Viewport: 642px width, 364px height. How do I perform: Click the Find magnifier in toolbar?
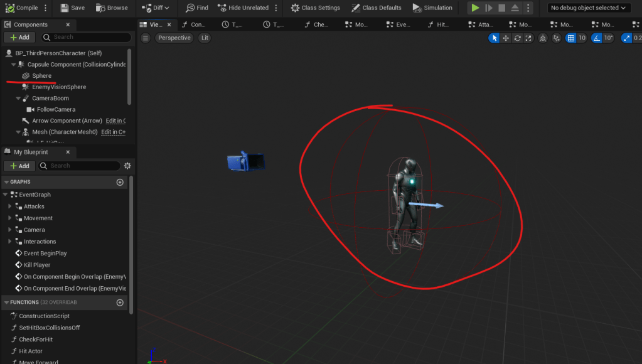coord(191,8)
